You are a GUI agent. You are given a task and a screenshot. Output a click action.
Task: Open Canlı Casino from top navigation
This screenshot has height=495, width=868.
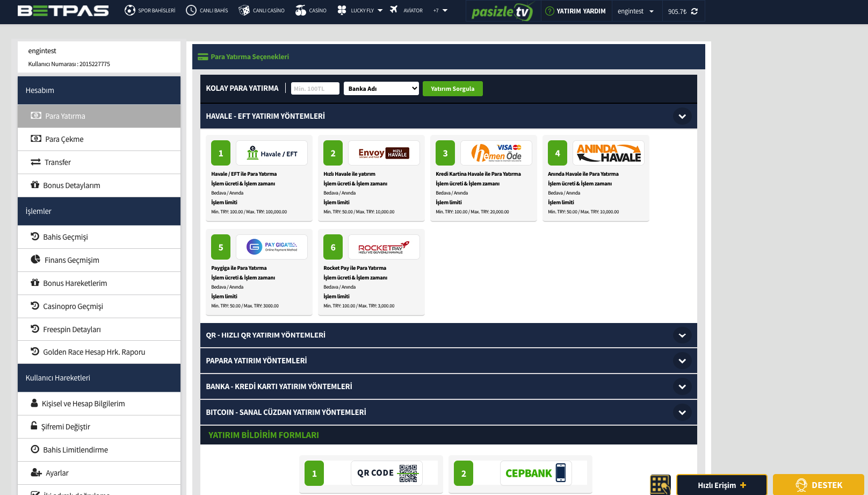(x=262, y=10)
